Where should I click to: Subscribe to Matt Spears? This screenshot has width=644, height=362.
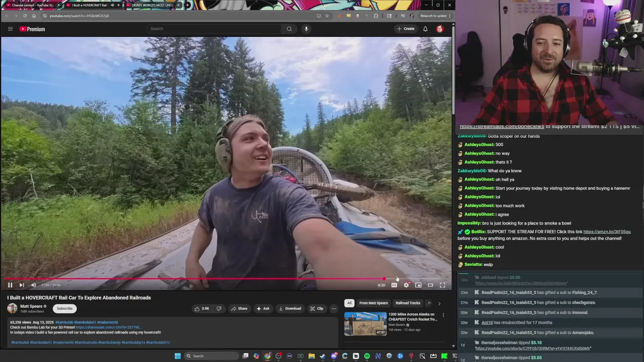click(64, 308)
